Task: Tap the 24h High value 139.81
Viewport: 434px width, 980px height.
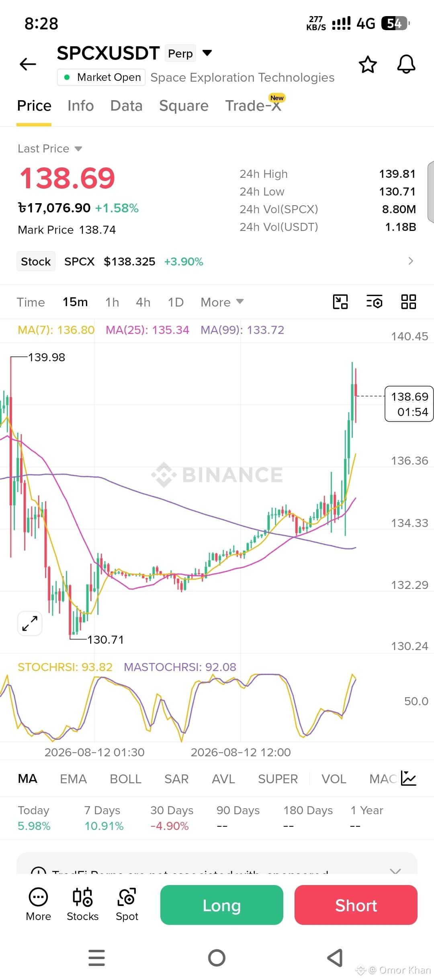Action: tap(397, 174)
